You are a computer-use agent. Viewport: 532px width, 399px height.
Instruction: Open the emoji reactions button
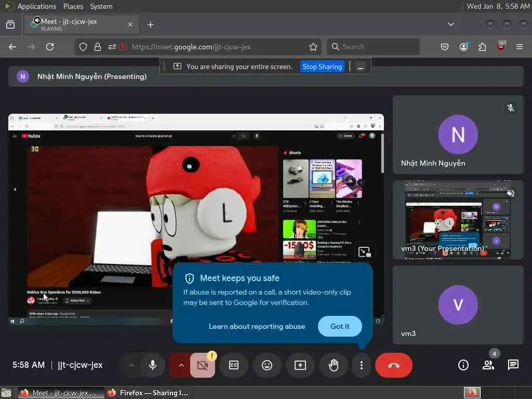[x=267, y=365]
